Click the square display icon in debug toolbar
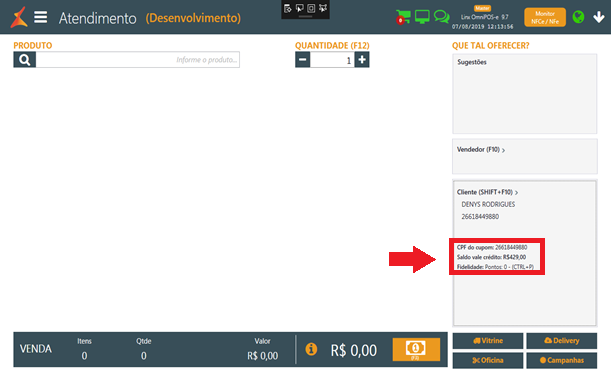611x377 pixels. tap(311, 8)
